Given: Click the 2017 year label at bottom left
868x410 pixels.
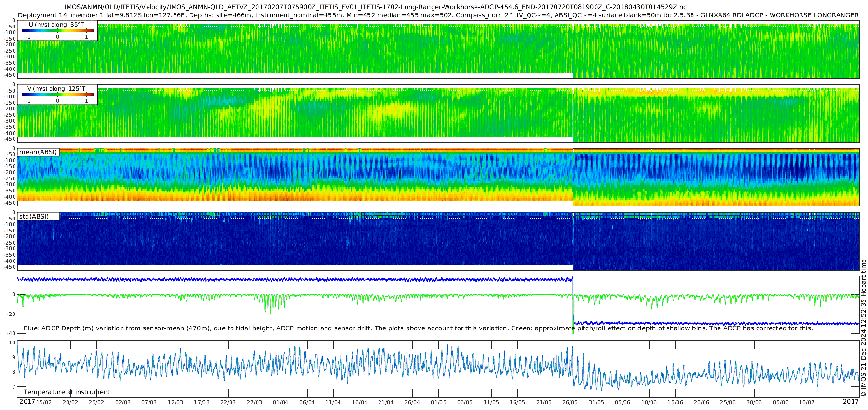Looking at the screenshot, I should 27,402.
